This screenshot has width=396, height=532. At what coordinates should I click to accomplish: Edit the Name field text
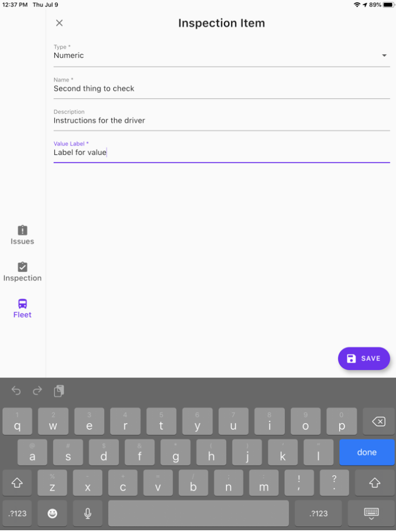click(221, 89)
